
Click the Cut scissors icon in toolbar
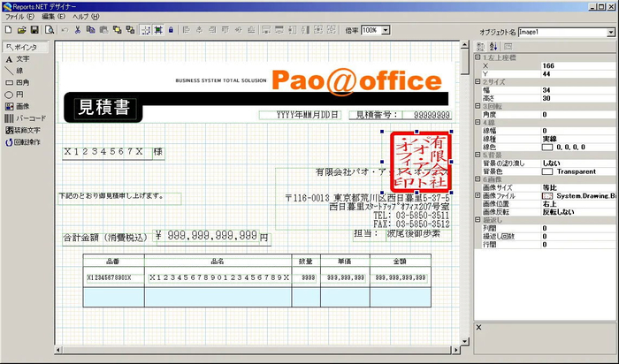78,30
